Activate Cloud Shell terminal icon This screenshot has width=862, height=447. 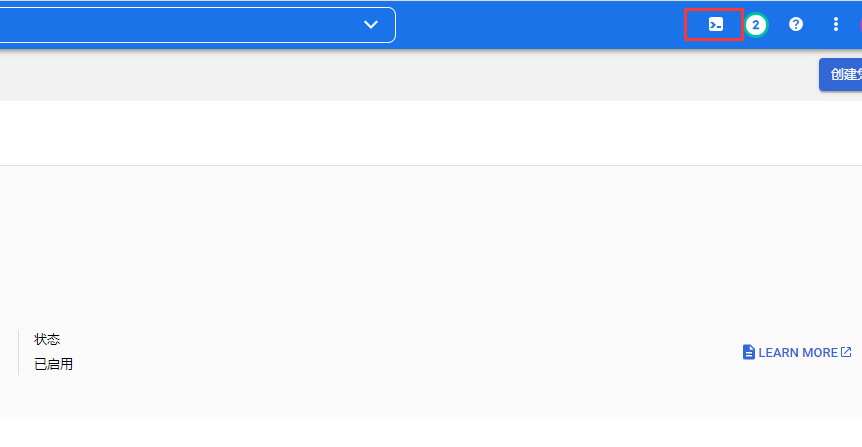(x=716, y=24)
